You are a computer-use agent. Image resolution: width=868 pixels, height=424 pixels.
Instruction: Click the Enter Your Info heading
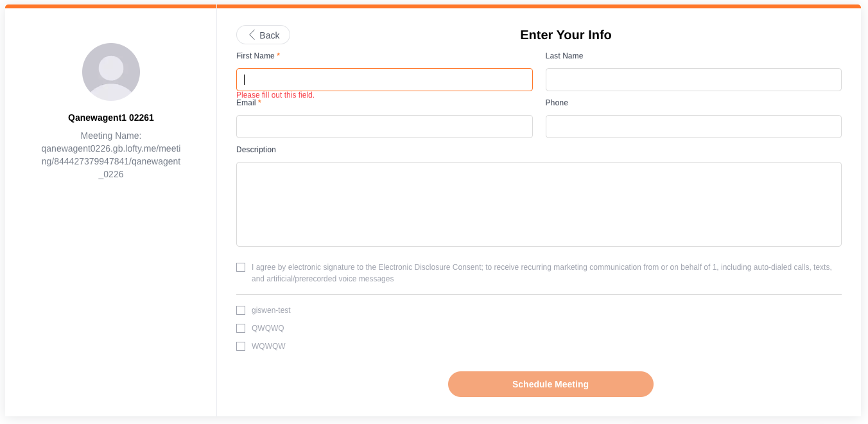[x=566, y=35]
